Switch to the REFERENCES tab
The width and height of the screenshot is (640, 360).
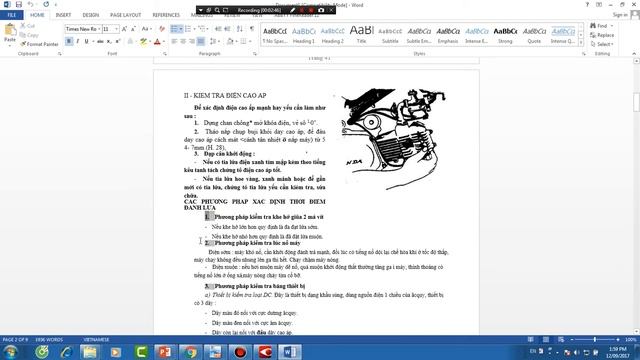coord(166,15)
